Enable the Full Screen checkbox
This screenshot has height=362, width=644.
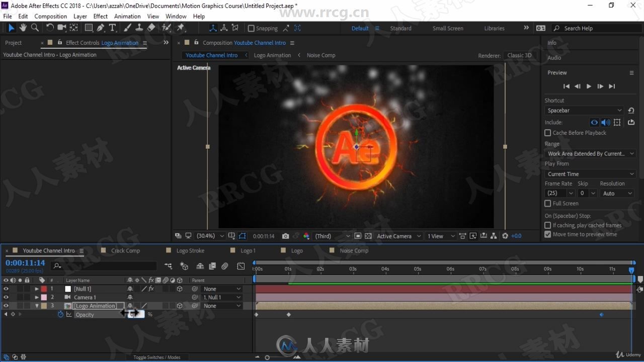point(548,203)
